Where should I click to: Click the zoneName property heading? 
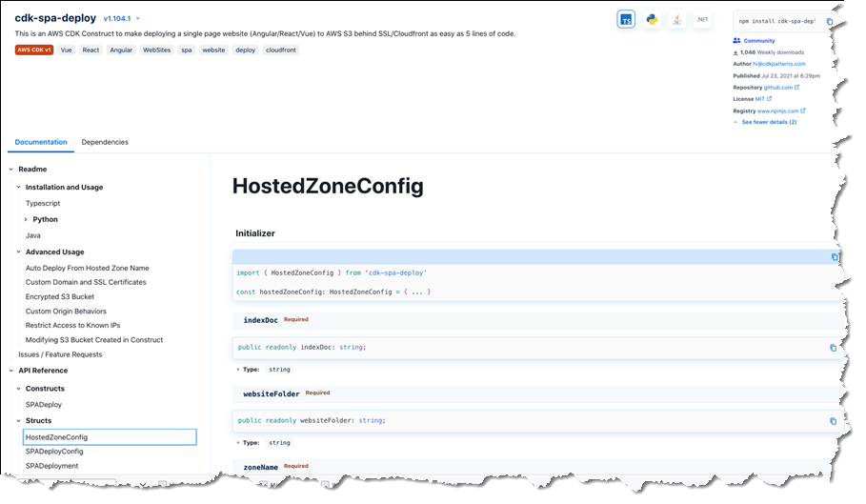(261, 468)
